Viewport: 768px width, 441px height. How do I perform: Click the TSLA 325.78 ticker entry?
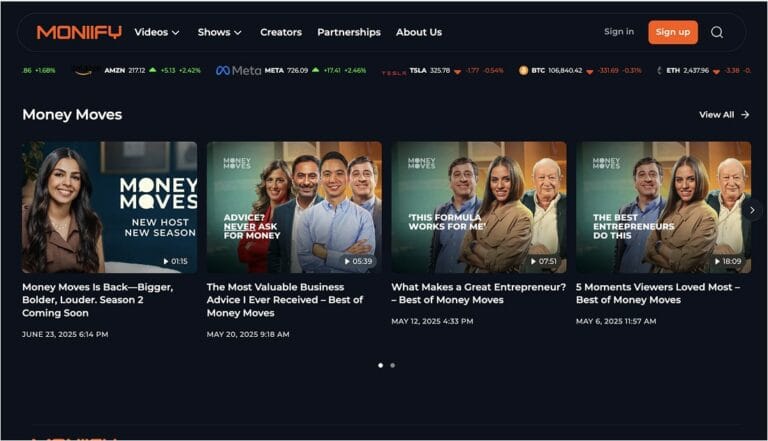pos(443,71)
